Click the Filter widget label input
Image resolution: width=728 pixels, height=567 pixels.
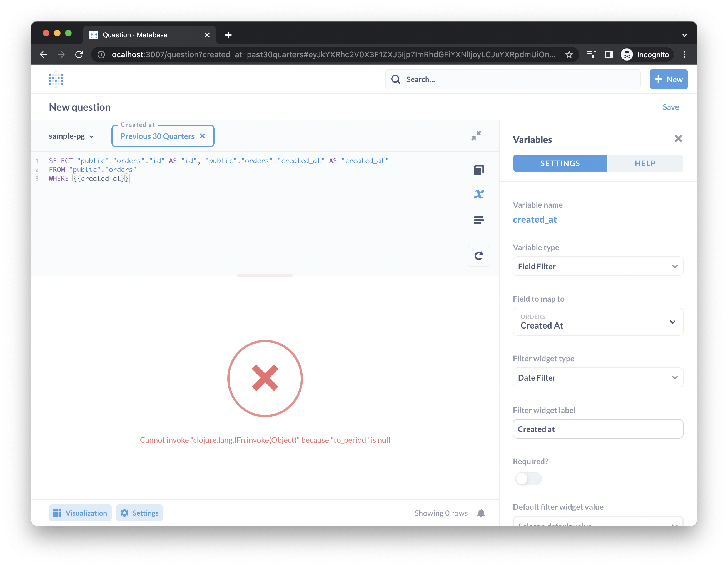pos(598,429)
